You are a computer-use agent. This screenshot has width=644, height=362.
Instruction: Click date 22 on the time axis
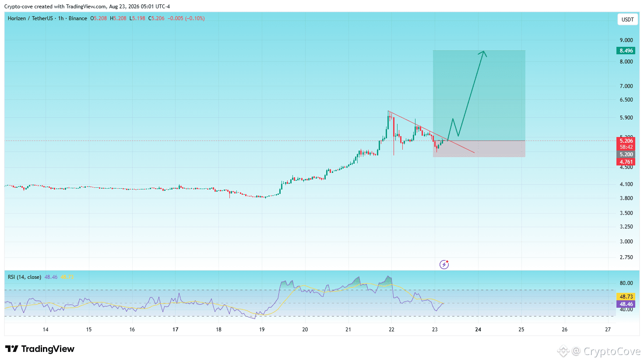(x=391, y=330)
